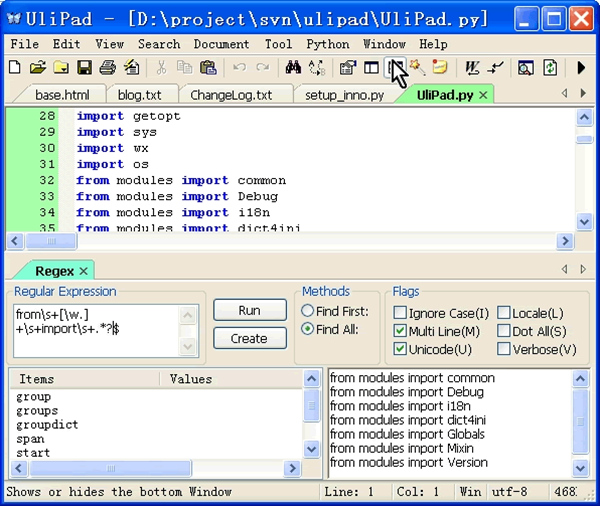600x506 pixels.
Task: Click the Run arrow icon in toolbar
Action: (581, 68)
